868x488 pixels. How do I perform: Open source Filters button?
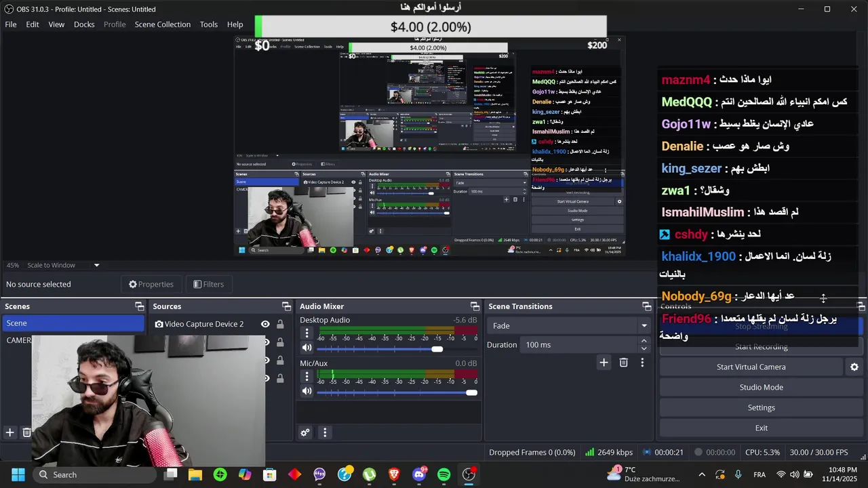point(208,284)
